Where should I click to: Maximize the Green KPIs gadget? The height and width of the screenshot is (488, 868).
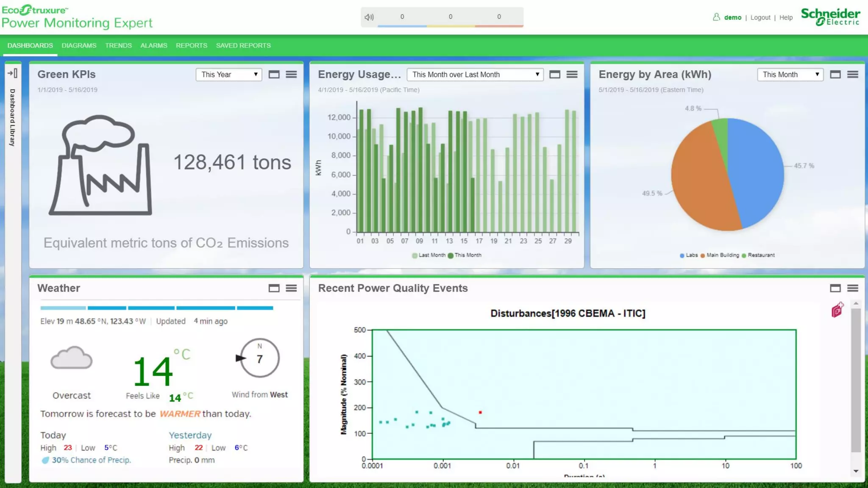(274, 75)
